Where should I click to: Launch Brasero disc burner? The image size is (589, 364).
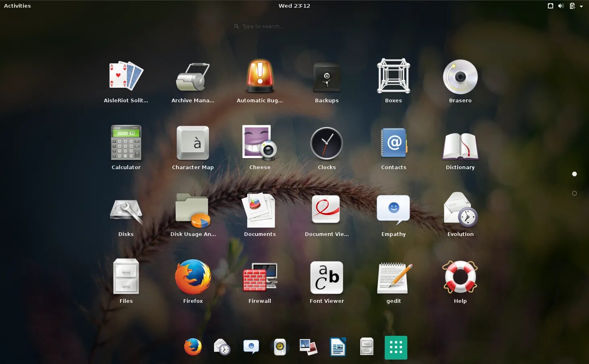pos(460,77)
